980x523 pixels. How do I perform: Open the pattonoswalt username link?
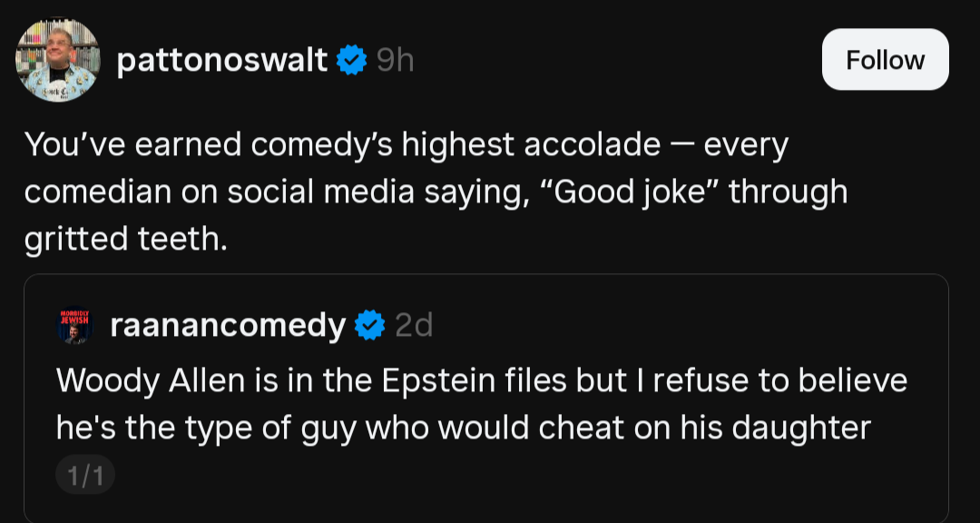click(x=222, y=61)
